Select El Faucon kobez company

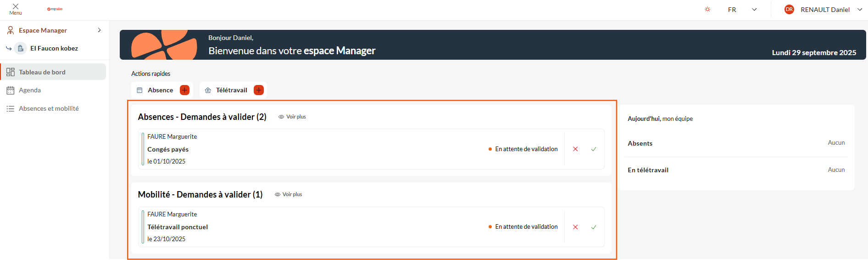(54, 48)
